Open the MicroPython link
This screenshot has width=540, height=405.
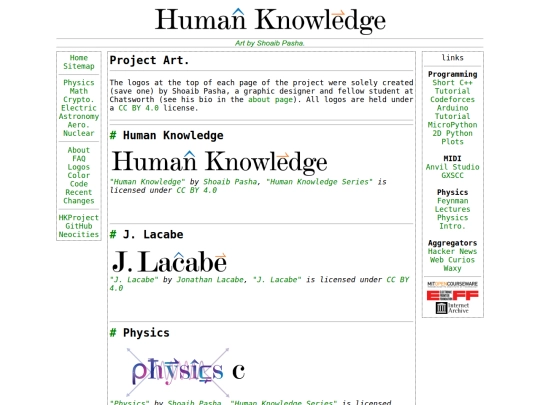tap(452, 125)
